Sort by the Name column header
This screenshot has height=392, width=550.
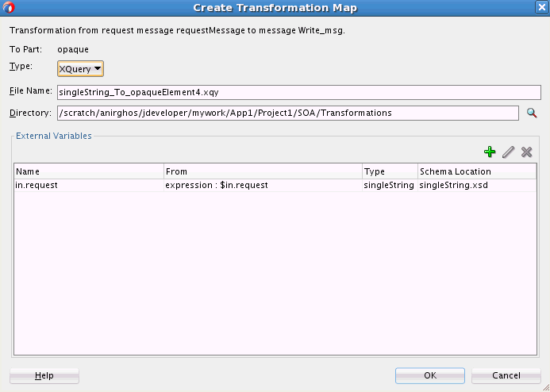coord(89,171)
